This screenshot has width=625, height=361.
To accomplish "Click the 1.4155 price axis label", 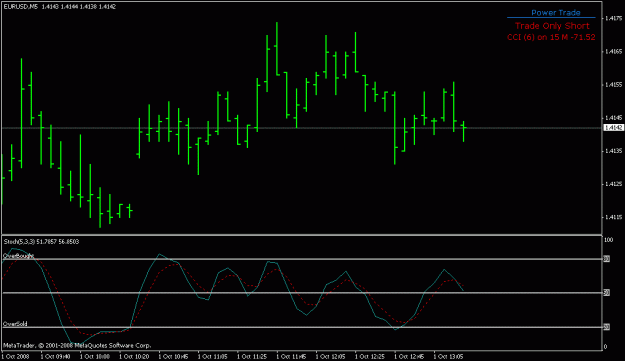I will tap(613, 84).
